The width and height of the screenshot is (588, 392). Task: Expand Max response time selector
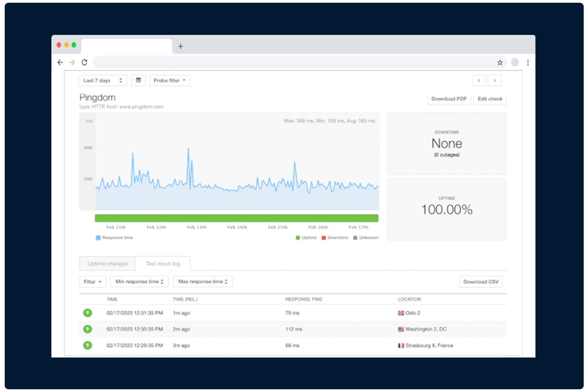click(203, 281)
